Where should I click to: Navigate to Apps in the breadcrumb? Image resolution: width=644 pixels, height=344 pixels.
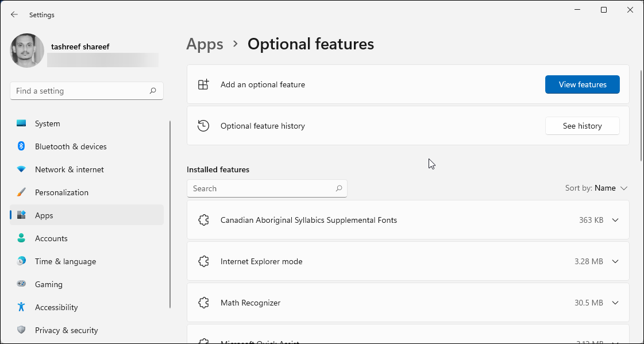pyautogui.click(x=205, y=44)
